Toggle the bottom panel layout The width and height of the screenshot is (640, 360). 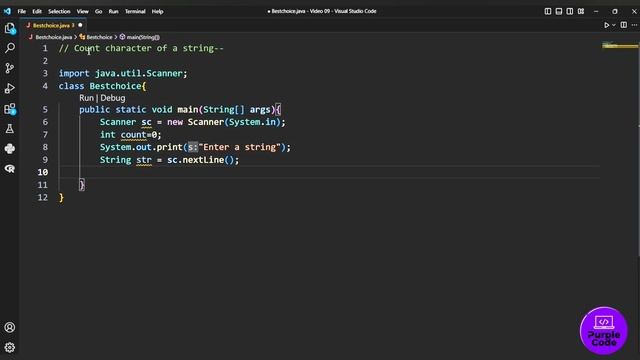click(x=559, y=11)
